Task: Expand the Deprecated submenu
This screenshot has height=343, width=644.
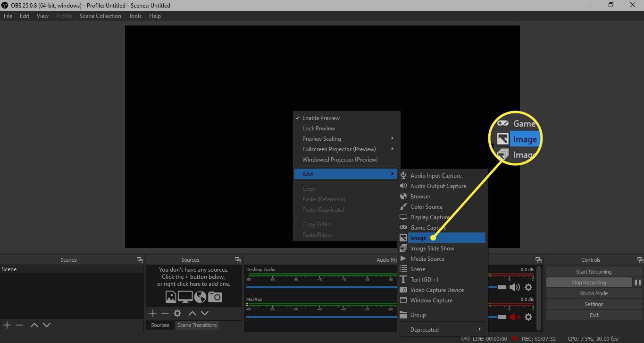Action: point(442,330)
